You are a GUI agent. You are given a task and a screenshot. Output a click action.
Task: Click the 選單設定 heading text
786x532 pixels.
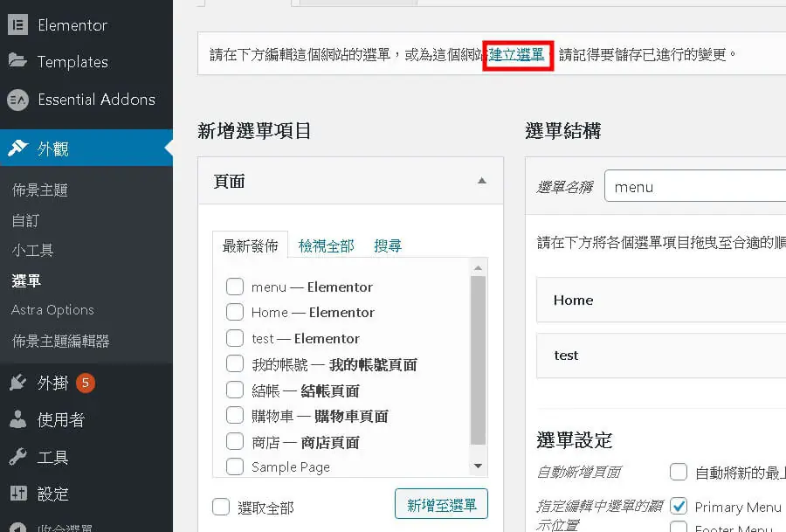pyautogui.click(x=575, y=440)
